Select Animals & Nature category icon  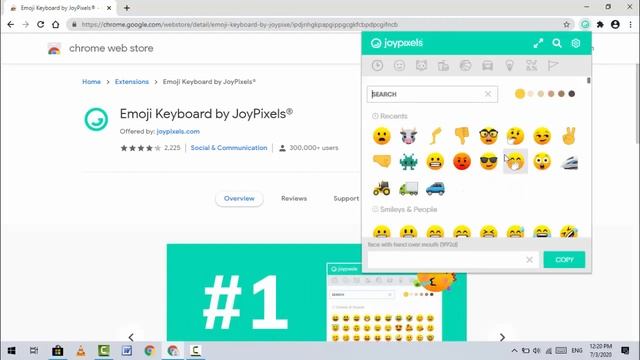pos(421,65)
